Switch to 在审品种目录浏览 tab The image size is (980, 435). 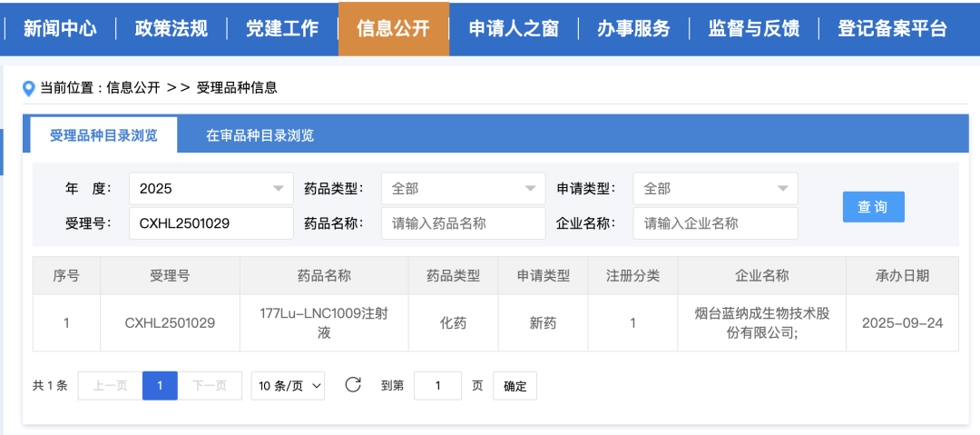click(x=260, y=135)
